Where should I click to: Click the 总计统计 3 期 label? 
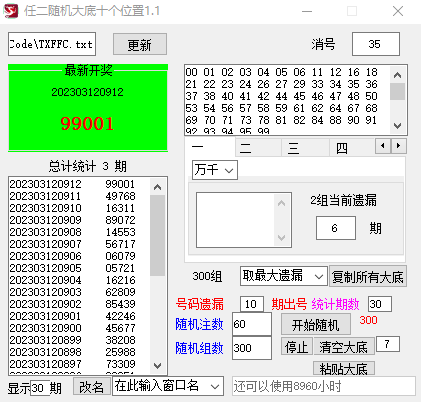(x=87, y=166)
